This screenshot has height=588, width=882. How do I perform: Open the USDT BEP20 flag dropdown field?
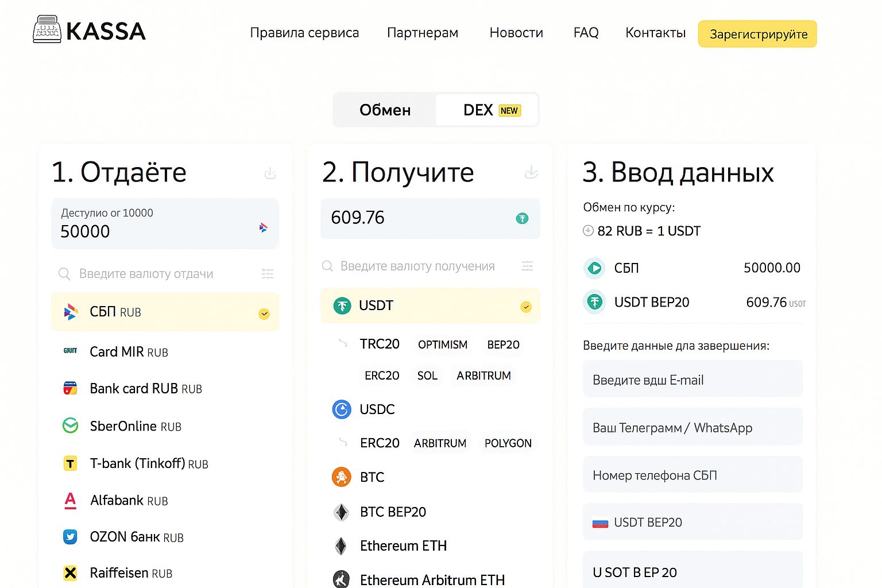pyautogui.click(x=693, y=522)
